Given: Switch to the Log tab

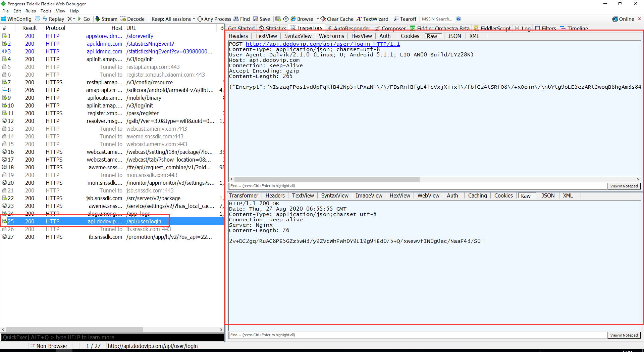Looking at the screenshot, I should pyautogui.click(x=523, y=28).
